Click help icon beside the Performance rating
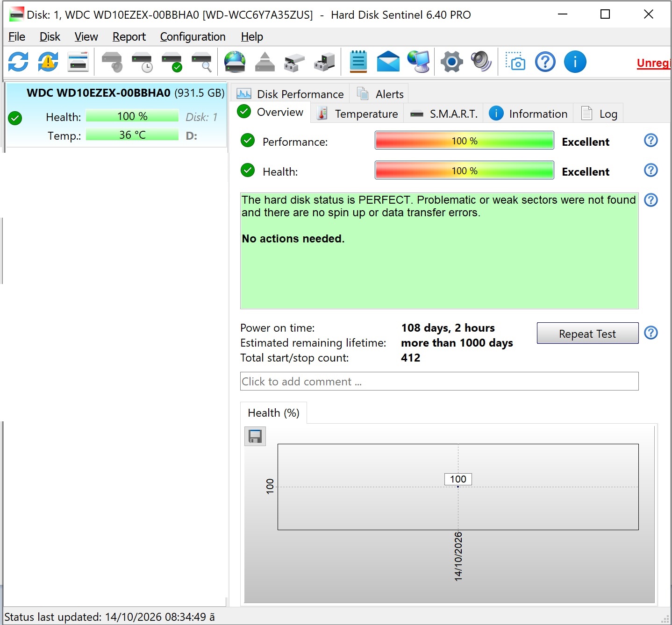The width and height of the screenshot is (672, 625). [651, 140]
